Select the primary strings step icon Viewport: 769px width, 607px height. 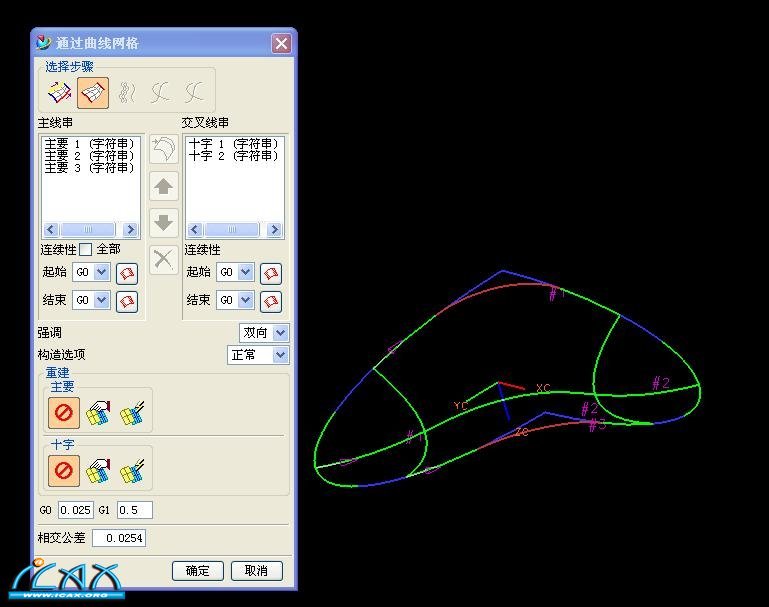coord(60,92)
